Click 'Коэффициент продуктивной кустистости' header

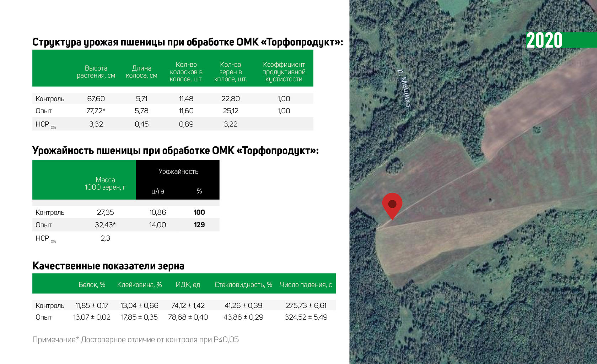(284, 72)
